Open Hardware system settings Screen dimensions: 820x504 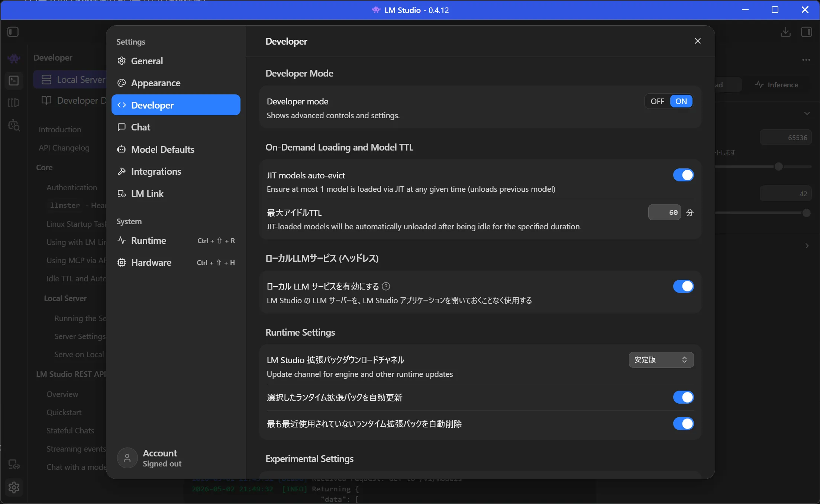[176, 262]
